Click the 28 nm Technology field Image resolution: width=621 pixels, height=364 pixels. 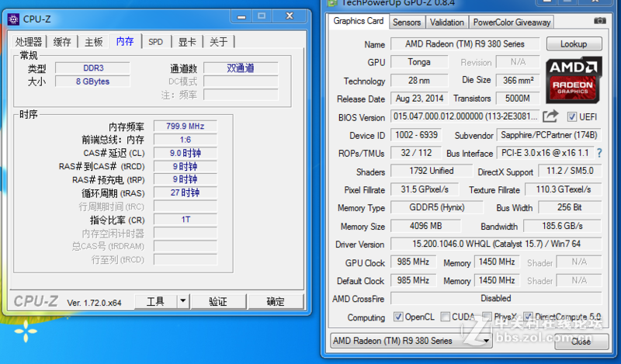(x=419, y=81)
